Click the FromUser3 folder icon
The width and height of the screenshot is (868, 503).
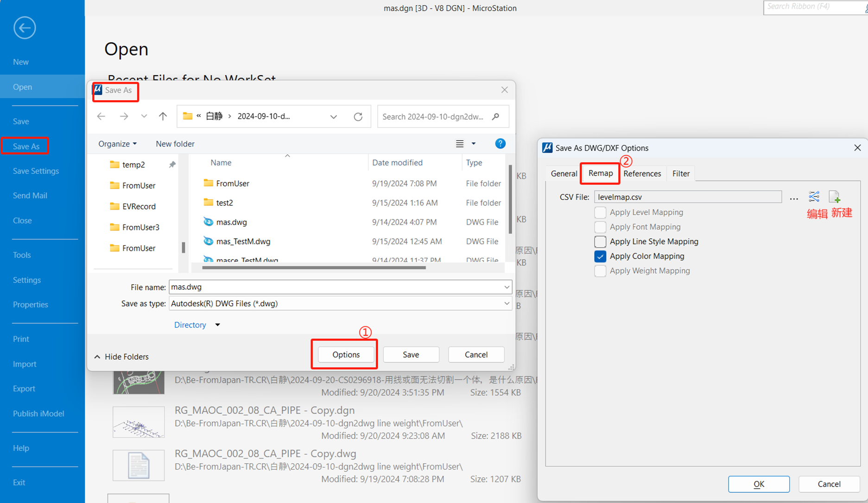click(114, 227)
